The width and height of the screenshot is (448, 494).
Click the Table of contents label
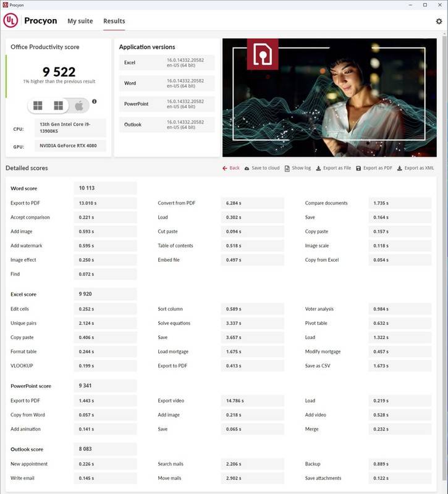click(x=175, y=246)
